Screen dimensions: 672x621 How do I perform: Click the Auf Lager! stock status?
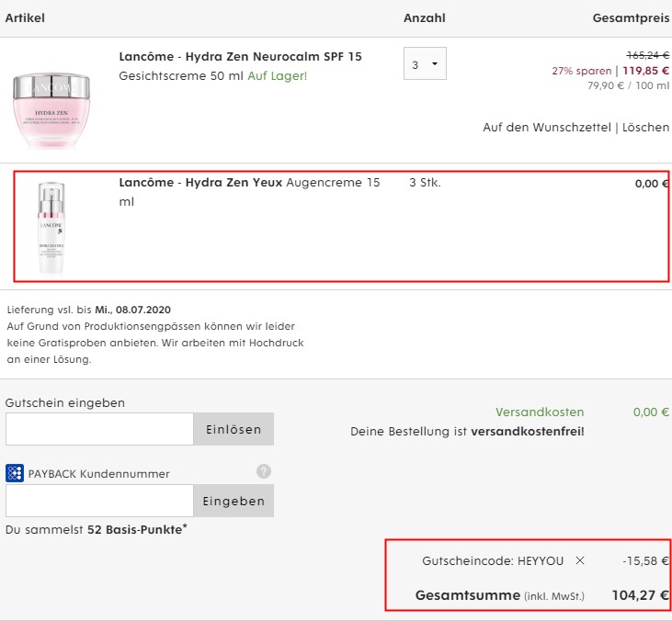pyautogui.click(x=278, y=76)
